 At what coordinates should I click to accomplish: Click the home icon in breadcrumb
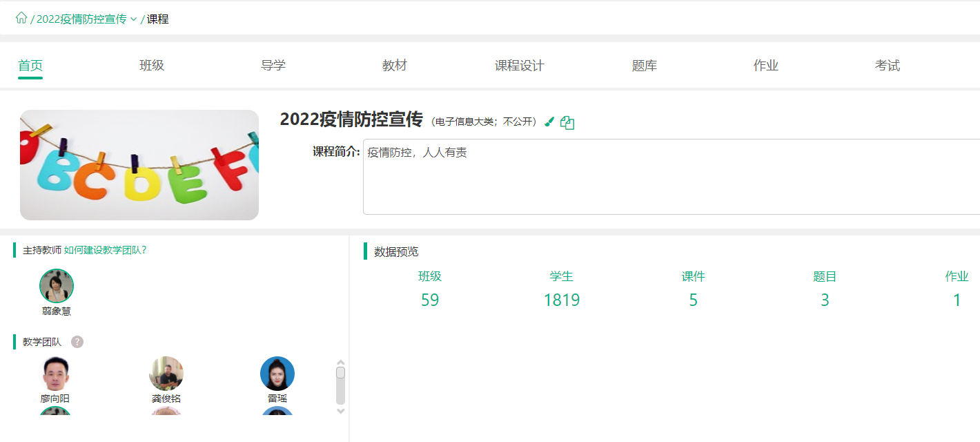[21, 19]
